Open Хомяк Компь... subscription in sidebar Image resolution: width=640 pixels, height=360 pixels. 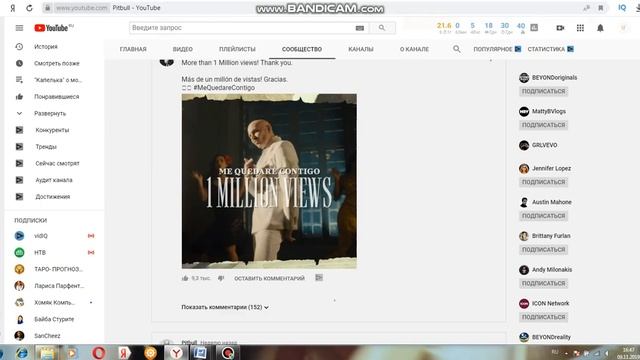[x=54, y=302]
